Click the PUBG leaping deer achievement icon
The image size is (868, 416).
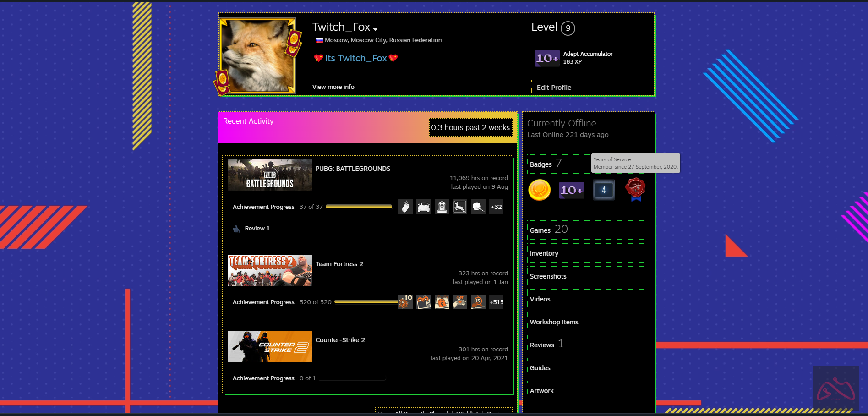pos(460,207)
